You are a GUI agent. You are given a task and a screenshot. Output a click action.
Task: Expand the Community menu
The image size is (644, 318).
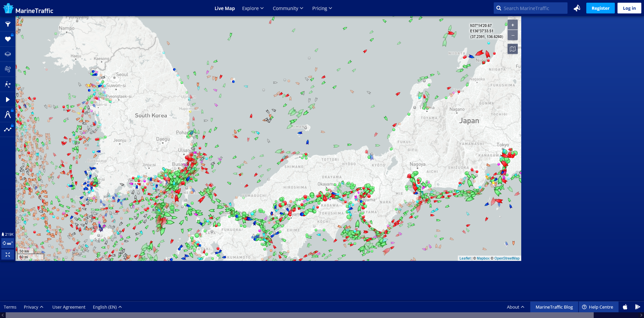(288, 8)
